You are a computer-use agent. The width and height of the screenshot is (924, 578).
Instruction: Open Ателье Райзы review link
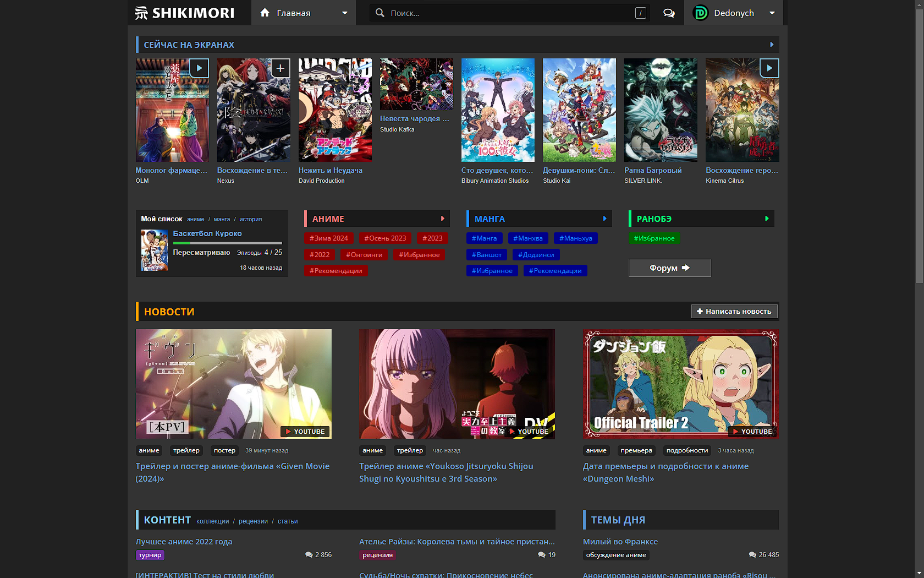[x=457, y=542]
